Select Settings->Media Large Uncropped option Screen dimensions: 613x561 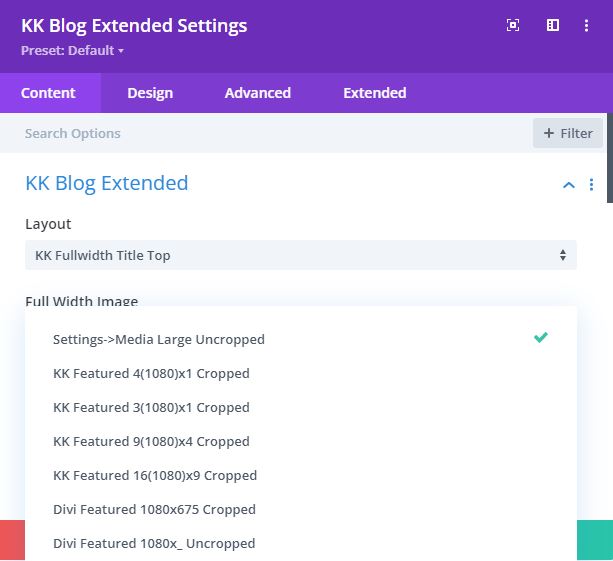301,339
